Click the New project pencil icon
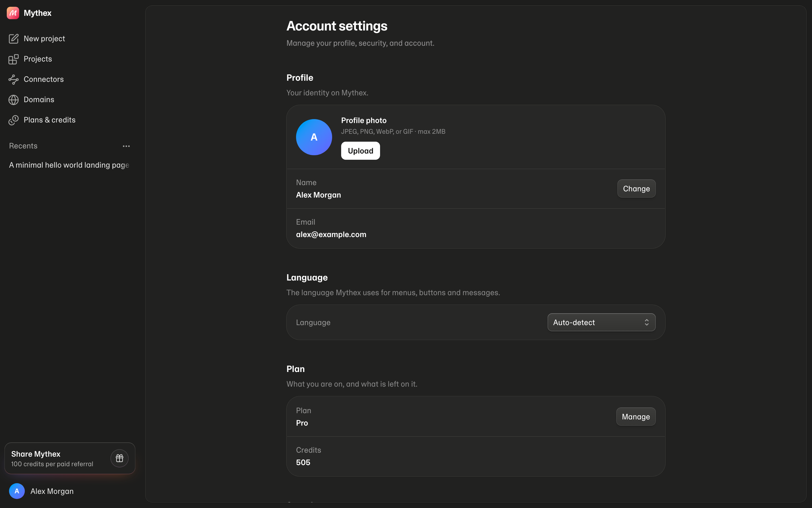Image resolution: width=812 pixels, height=508 pixels. point(14,39)
